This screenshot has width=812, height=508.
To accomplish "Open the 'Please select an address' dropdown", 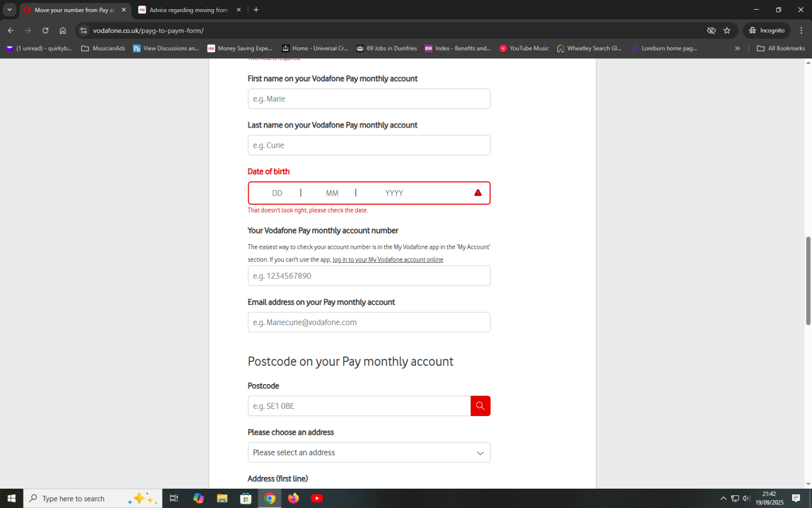I will click(x=369, y=453).
